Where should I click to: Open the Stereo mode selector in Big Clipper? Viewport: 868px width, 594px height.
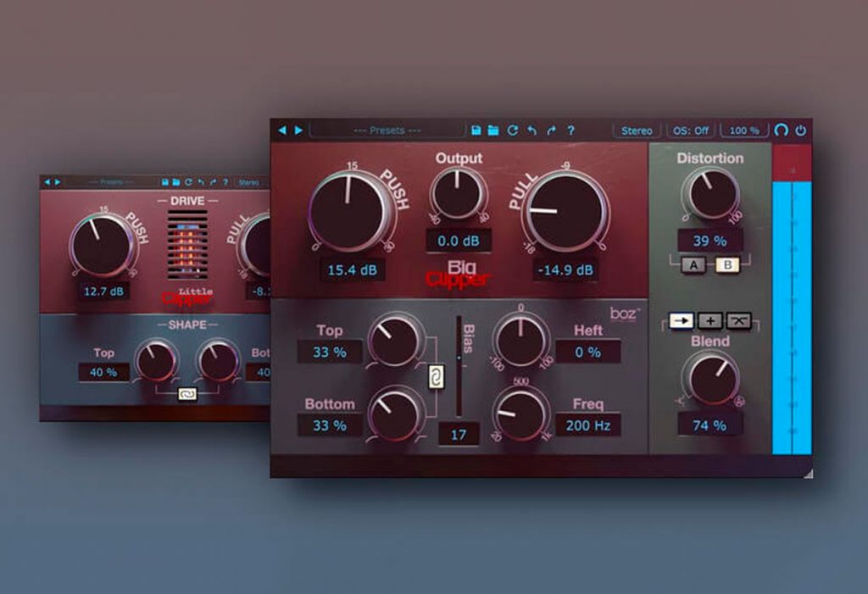[637, 130]
